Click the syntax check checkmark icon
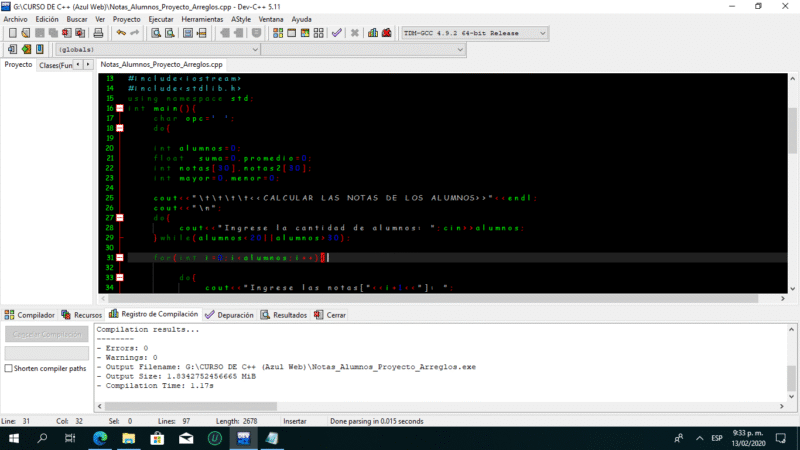The height and width of the screenshot is (450, 800). point(337,33)
